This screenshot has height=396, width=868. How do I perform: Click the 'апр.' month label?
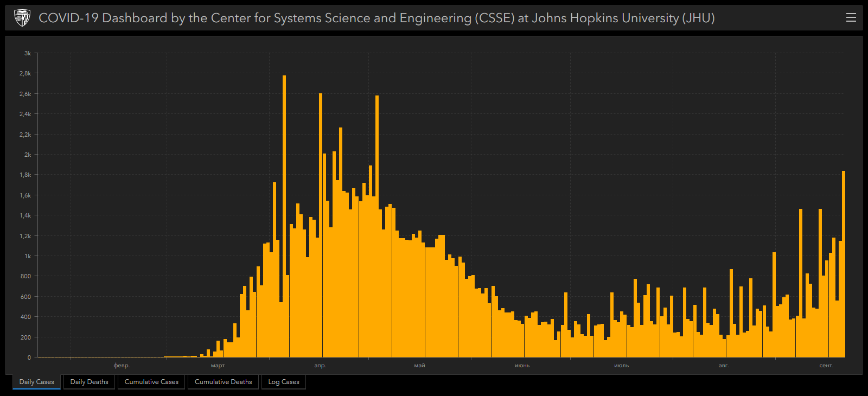(x=320, y=366)
